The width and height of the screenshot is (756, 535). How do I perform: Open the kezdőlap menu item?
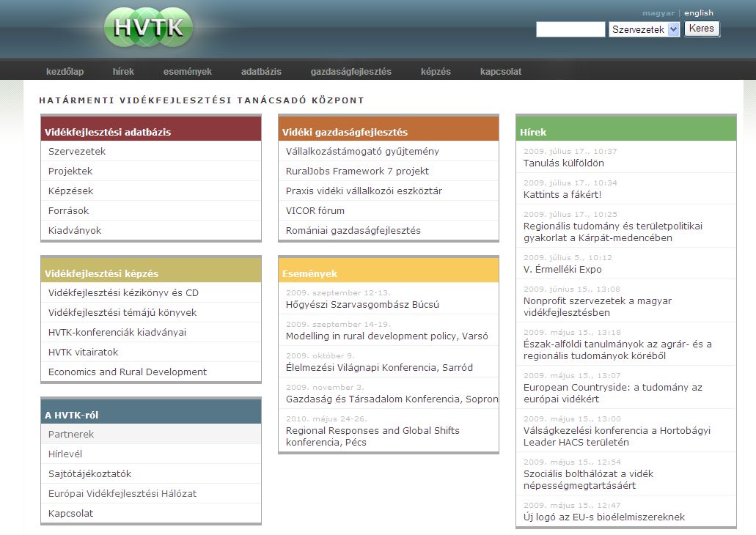pos(65,71)
